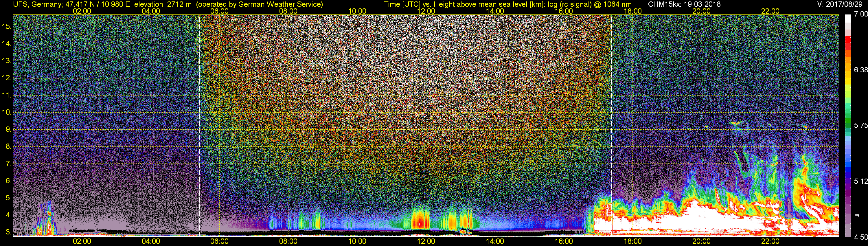Image resolution: width=868 pixels, height=246 pixels.
Task: Click the bottom axis '10:00' time label
Action: pos(357,241)
